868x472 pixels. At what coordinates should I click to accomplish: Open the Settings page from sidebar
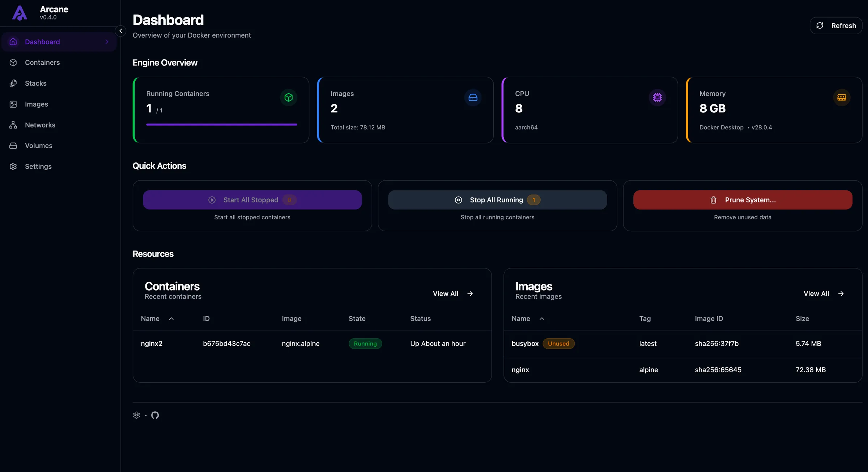pyautogui.click(x=38, y=166)
